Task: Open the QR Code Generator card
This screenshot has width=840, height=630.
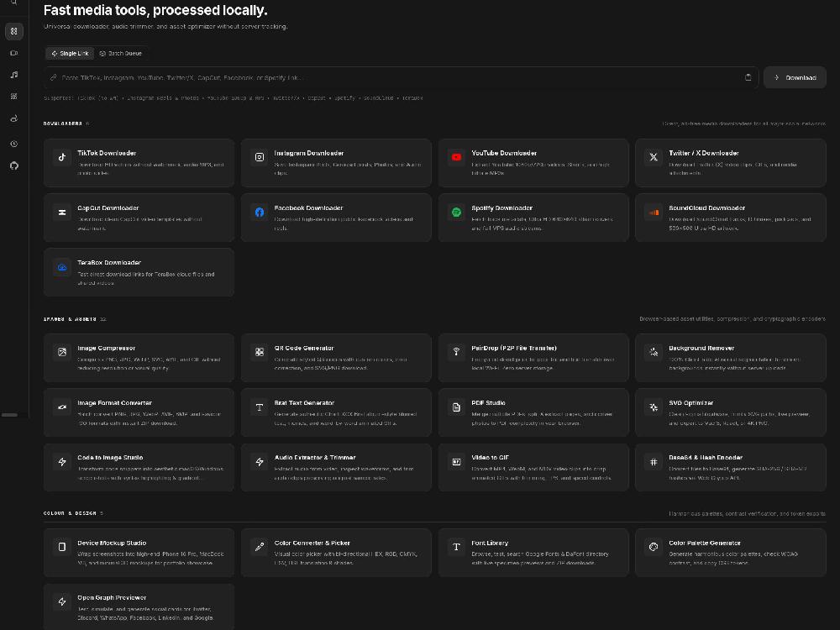Action: [x=336, y=358]
